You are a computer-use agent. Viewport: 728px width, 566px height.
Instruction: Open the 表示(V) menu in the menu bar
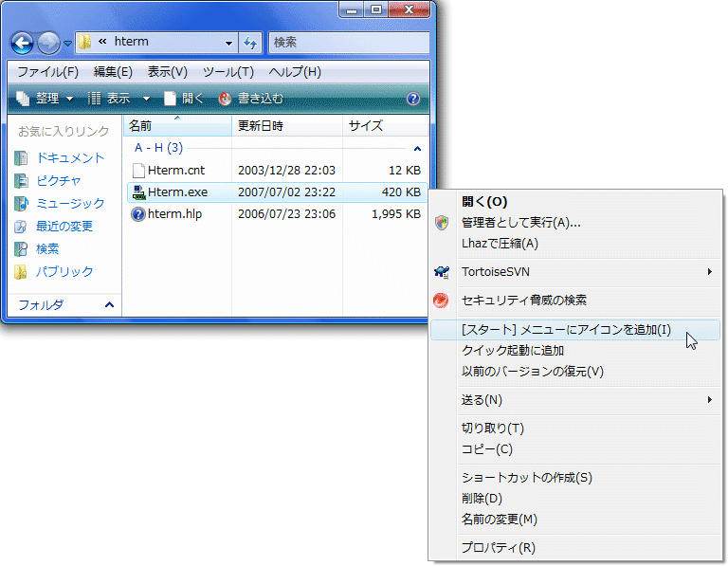(x=167, y=72)
